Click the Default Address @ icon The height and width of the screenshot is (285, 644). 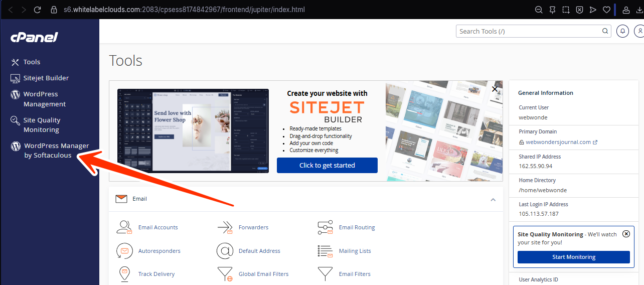(x=225, y=251)
